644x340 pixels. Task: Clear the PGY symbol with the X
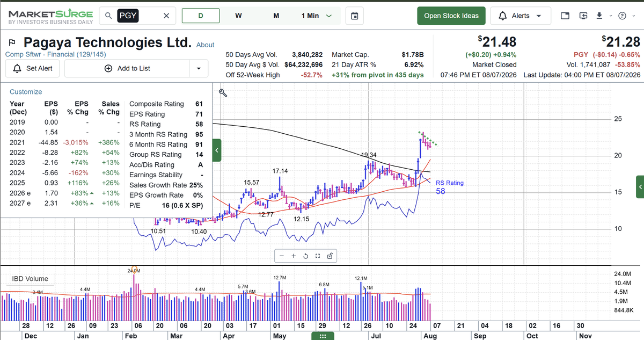(x=166, y=16)
